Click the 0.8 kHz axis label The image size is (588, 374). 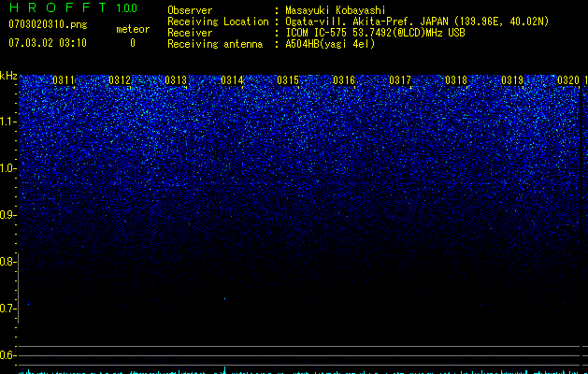pos(7,262)
